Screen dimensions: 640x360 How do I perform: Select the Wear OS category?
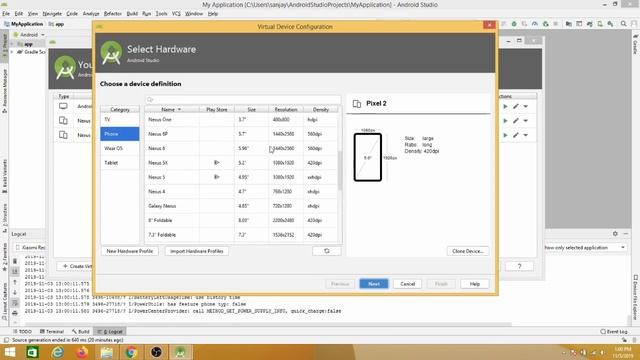click(x=120, y=148)
